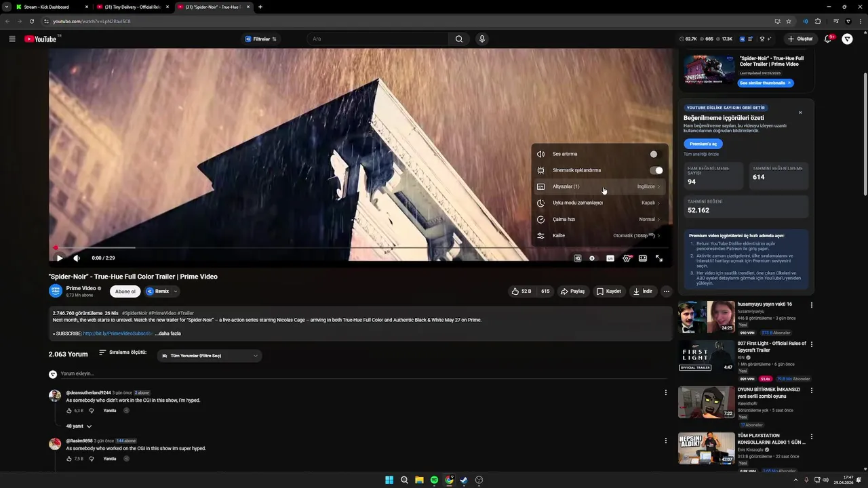
Task: Open Sıralama ölçütü sort options
Action: [123, 352]
